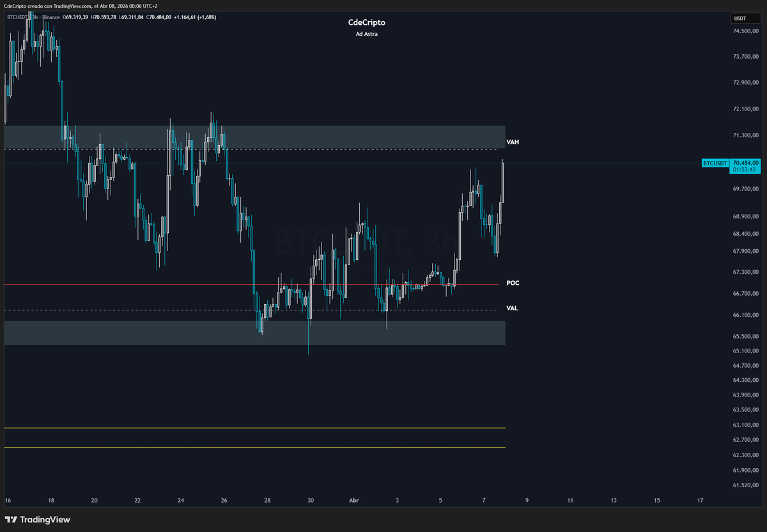Click the VAL level label
767x532 pixels.
coord(512,308)
